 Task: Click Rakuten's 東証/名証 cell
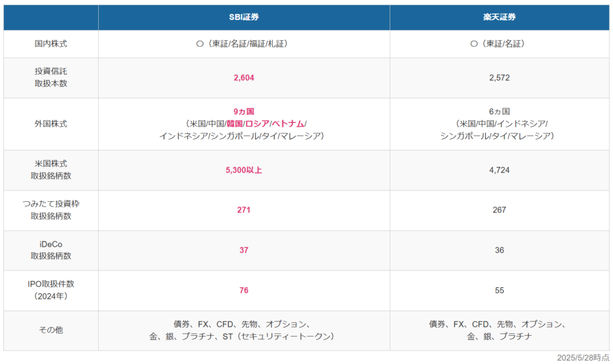[x=499, y=44]
